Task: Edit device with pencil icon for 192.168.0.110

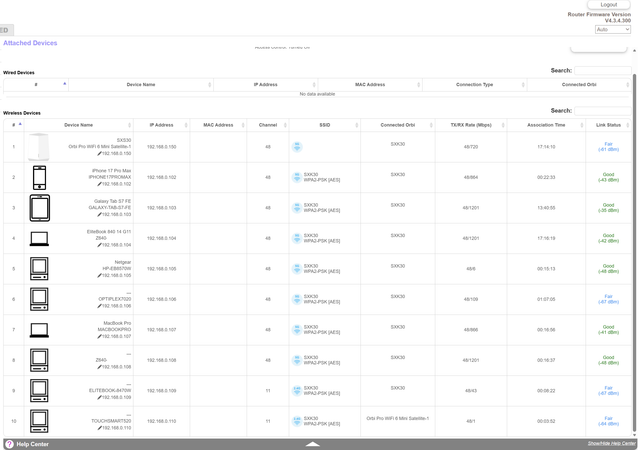Action: (x=99, y=428)
